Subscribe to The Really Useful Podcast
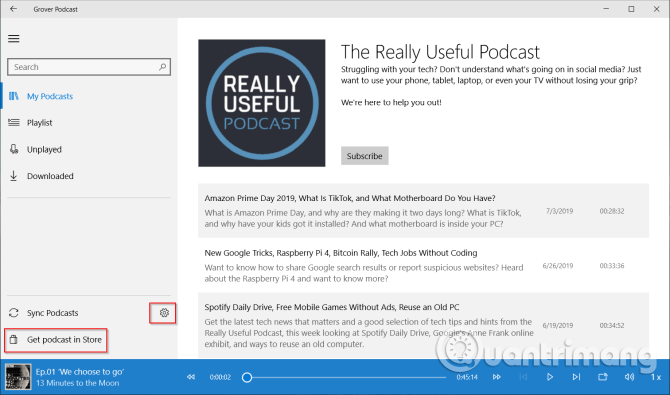Image resolution: width=670 pixels, height=395 pixels. (x=364, y=156)
